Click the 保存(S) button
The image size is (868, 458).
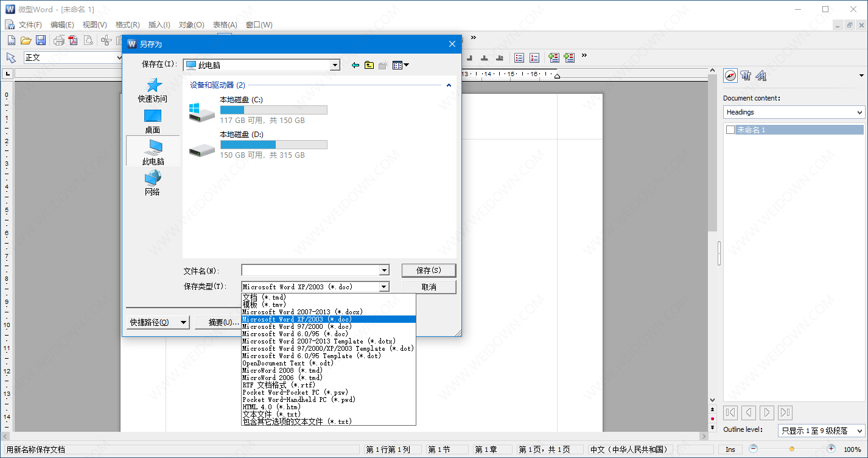(429, 270)
